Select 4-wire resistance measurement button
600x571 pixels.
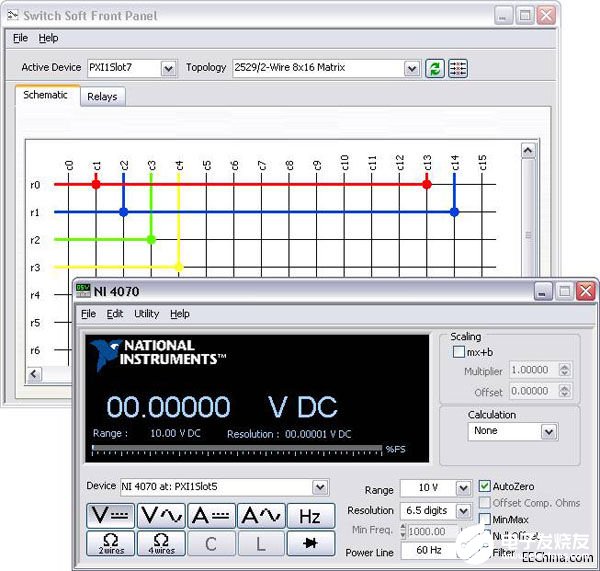[161, 543]
